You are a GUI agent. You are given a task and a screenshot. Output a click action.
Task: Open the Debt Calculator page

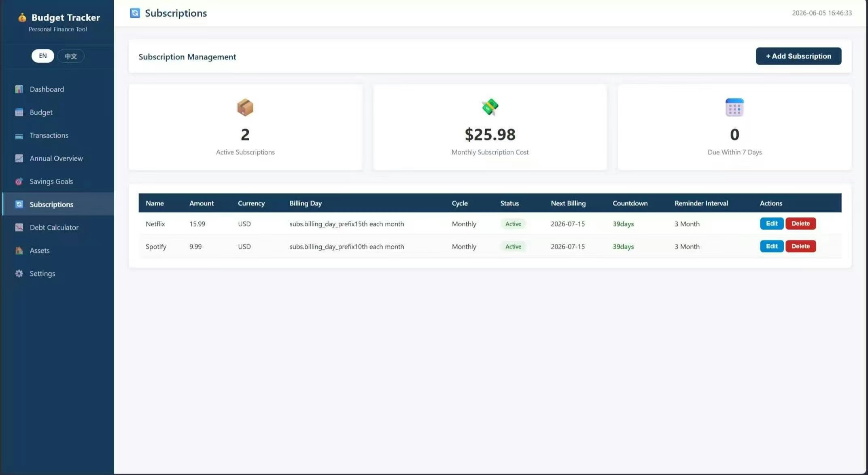tap(58, 228)
